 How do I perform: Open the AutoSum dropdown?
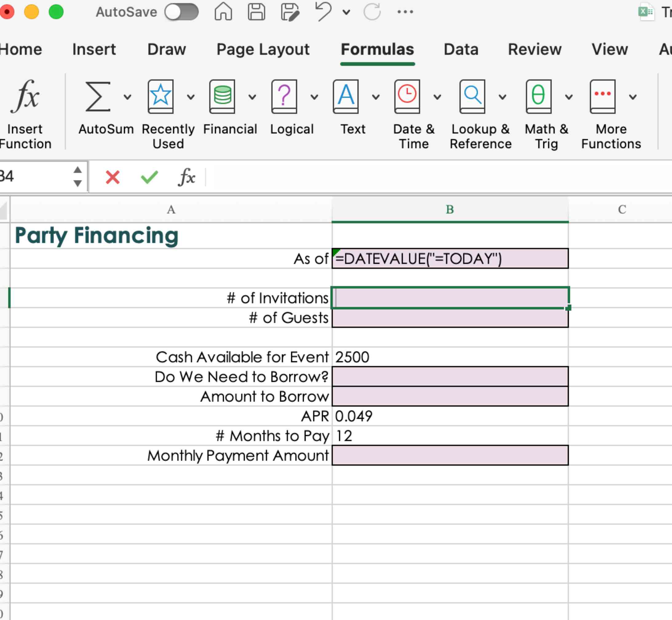[125, 96]
